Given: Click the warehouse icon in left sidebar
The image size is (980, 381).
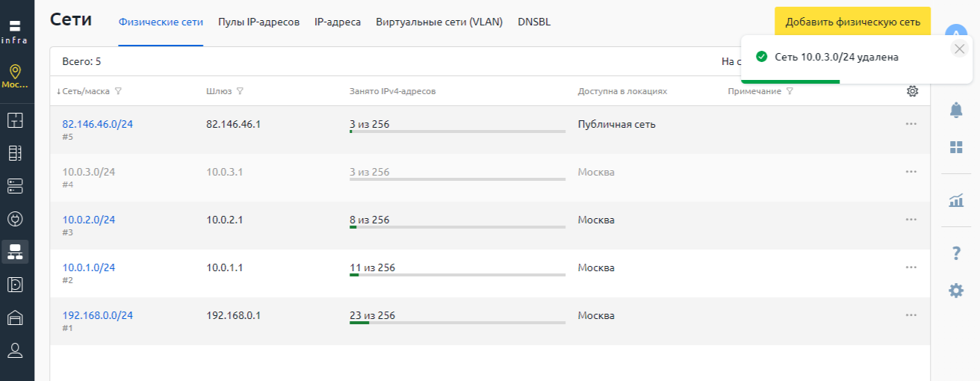Looking at the screenshot, I should pyautogui.click(x=15, y=317).
